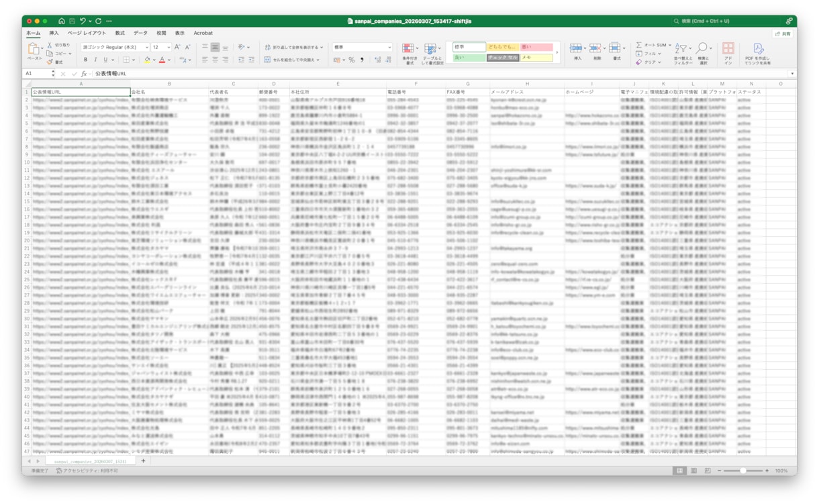Switch to the データ ribbon tab
Viewport: 819px width, 504px height.
[140, 33]
